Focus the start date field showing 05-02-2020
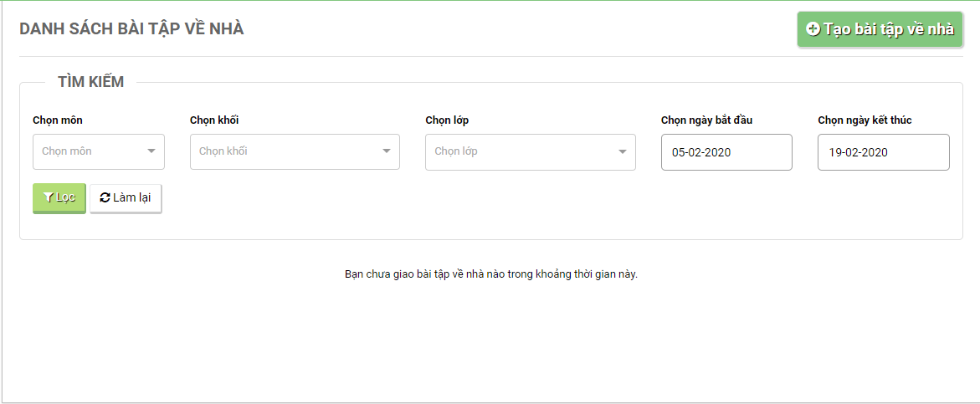The height and width of the screenshot is (404, 980). [x=726, y=152]
